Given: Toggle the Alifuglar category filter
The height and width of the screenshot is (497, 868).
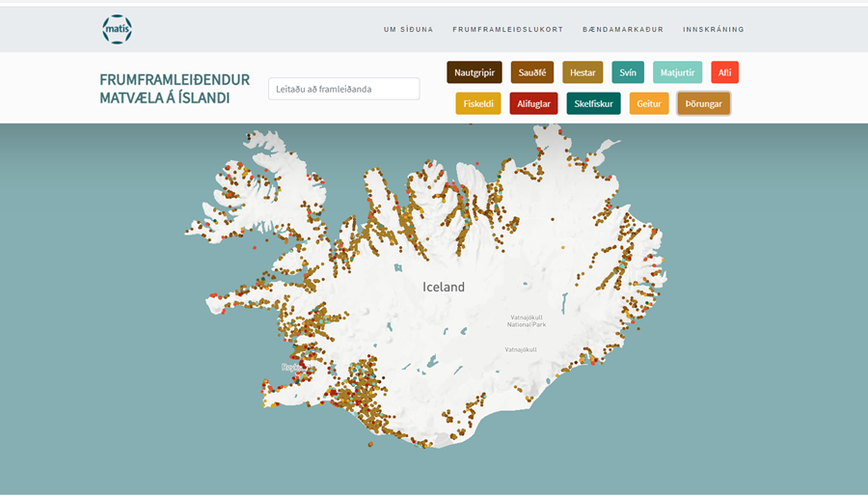Looking at the screenshot, I should [533, 103].
